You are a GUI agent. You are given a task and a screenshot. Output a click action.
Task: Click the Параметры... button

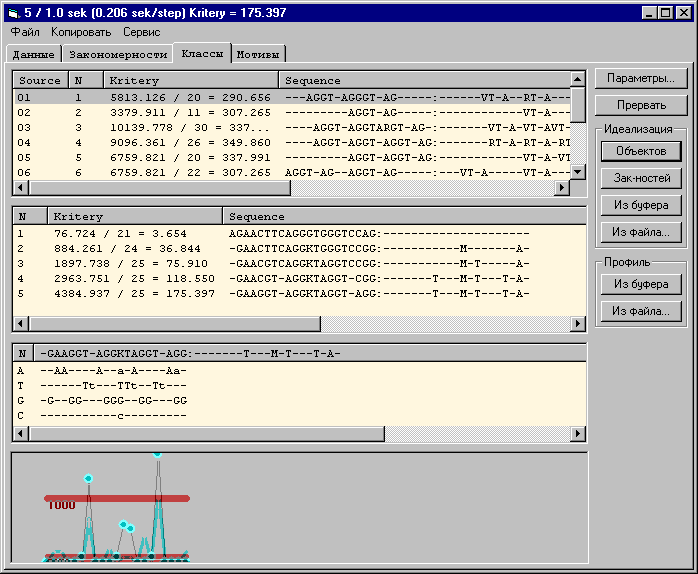pyautogui.click(x=640, y=78)
